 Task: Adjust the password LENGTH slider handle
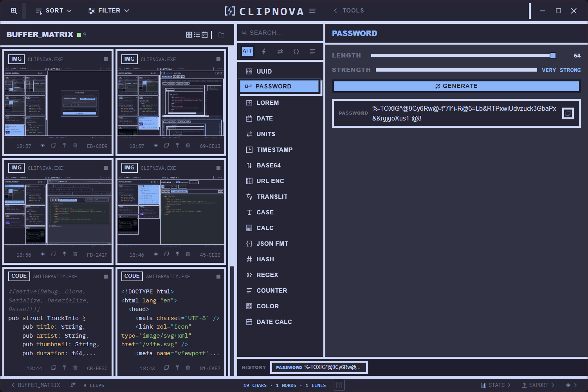(x=553, y=56)
